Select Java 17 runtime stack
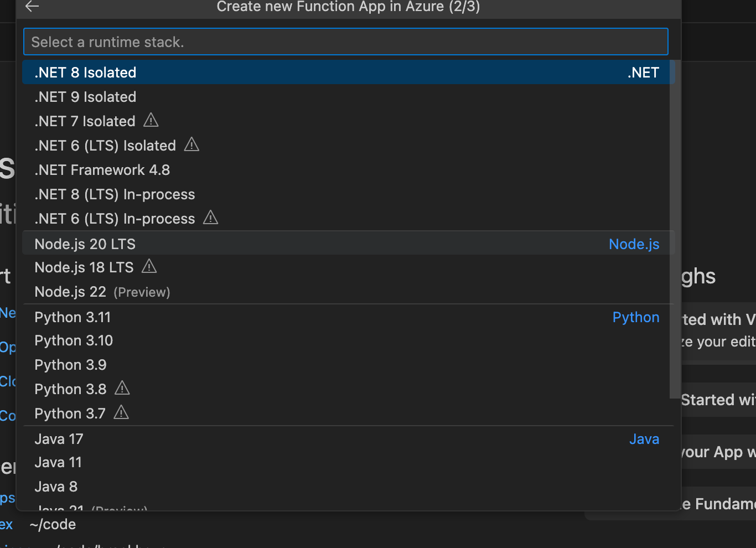Image resolution: width=756 pixels, height=548 pixels. (x=59, y=439)
